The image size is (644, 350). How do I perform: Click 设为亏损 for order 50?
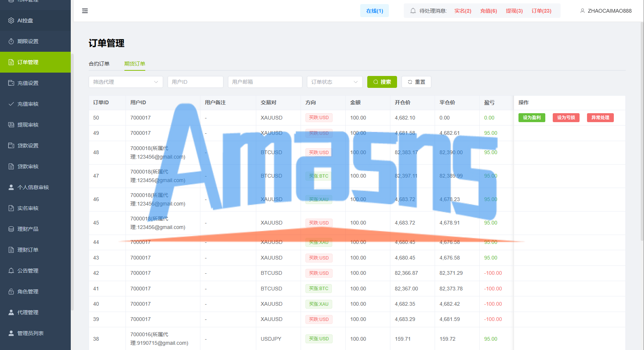pos(566,118)
